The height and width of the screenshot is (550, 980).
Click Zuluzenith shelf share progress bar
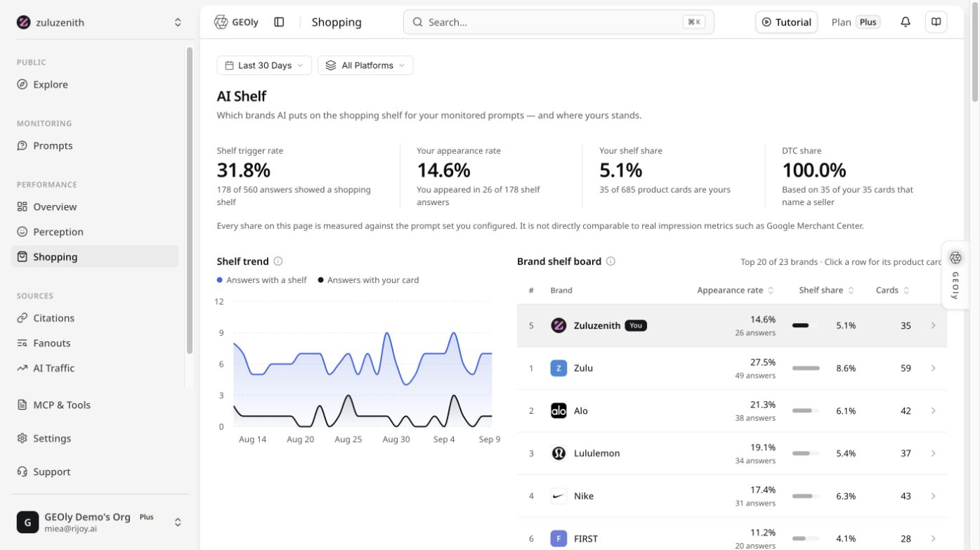click(806, 326)
